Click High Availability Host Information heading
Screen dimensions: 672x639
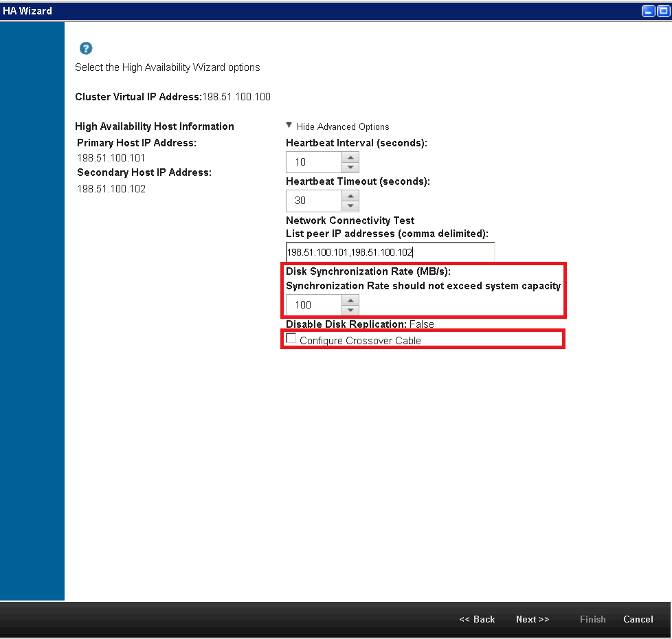tap(155, 126)
